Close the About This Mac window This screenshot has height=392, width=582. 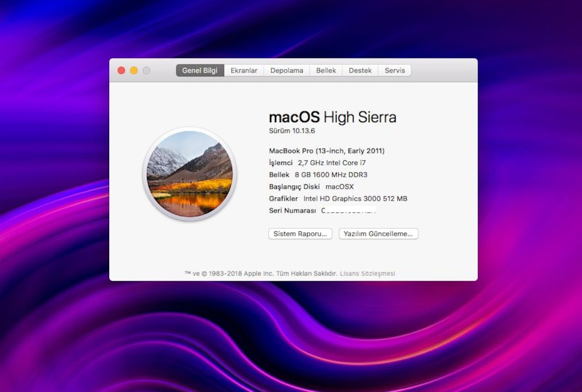pyautogui.click(x=121, y=70)
